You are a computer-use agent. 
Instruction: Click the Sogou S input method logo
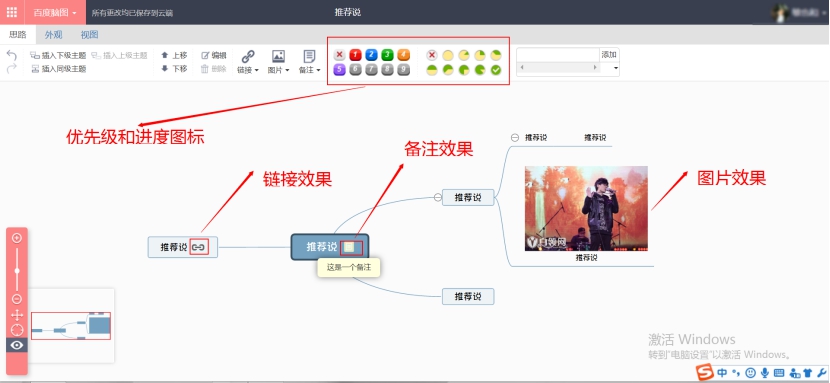(x=706, y=372)
